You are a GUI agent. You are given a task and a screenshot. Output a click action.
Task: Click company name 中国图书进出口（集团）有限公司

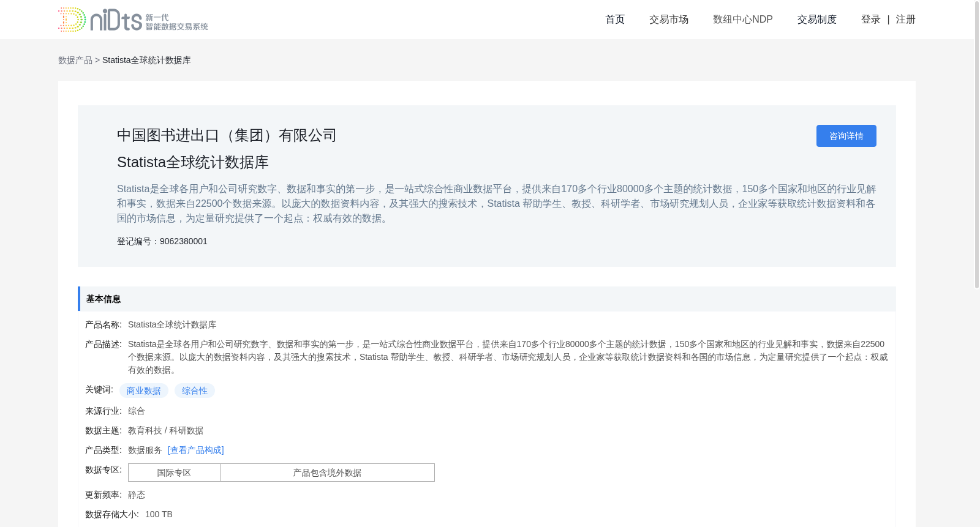point(227,135)
